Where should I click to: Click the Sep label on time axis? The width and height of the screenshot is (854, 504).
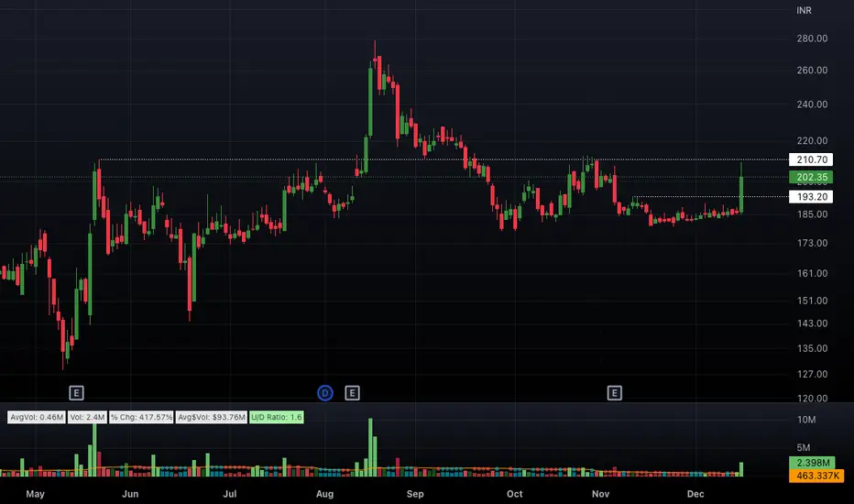pos(415,494)
